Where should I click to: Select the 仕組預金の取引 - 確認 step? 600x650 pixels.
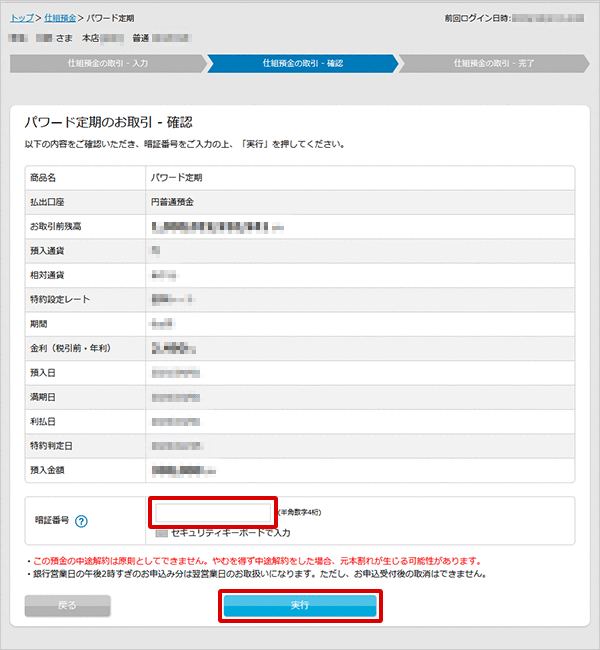[300, 64]
